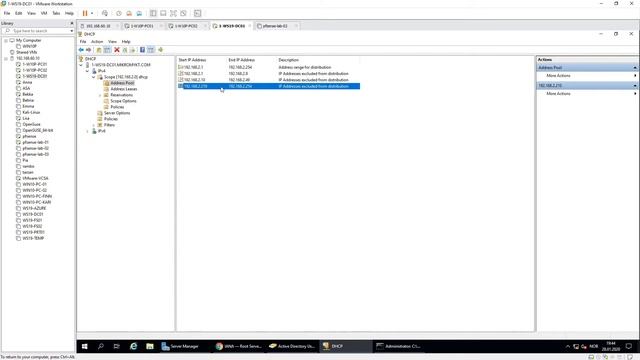The height and width of the screenshot is (360, 640).
Task: Click the VMware take snapshot clock icon
Action: coord(119,13)
